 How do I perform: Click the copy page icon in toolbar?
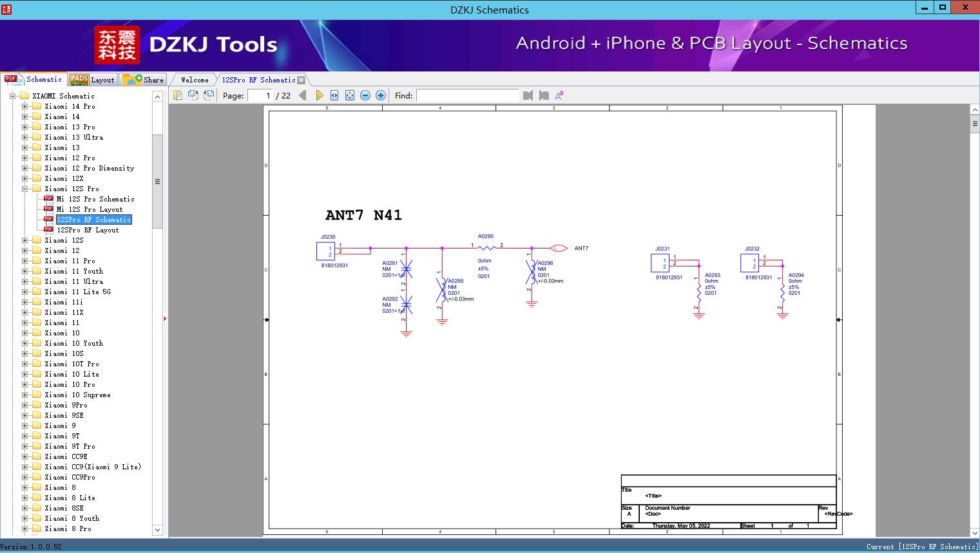coord(178,95)
